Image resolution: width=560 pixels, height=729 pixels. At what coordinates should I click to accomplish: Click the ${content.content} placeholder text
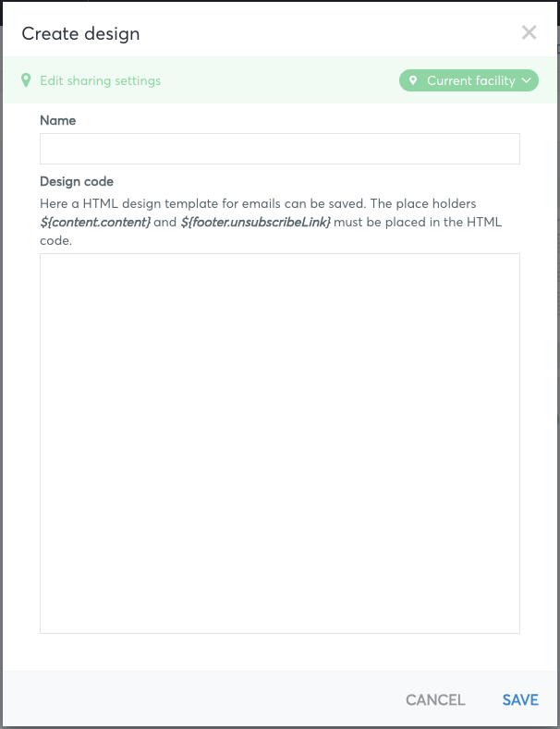pyautogui.click(x=95, y=223)
